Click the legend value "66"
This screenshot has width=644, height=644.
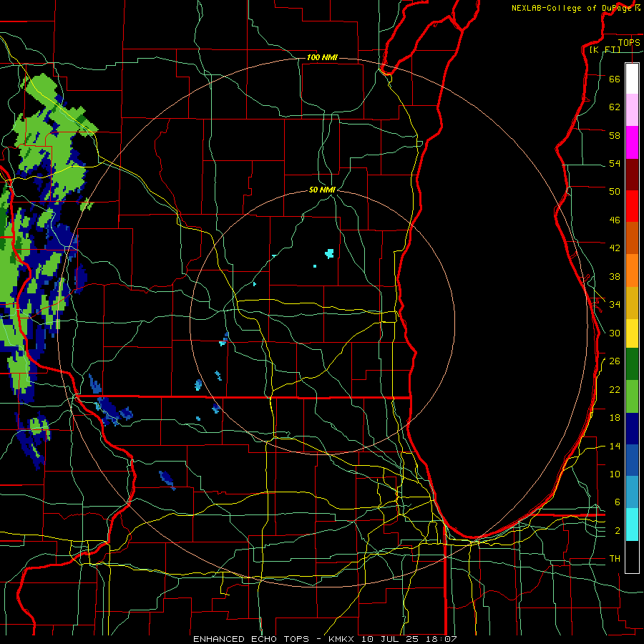615,79
